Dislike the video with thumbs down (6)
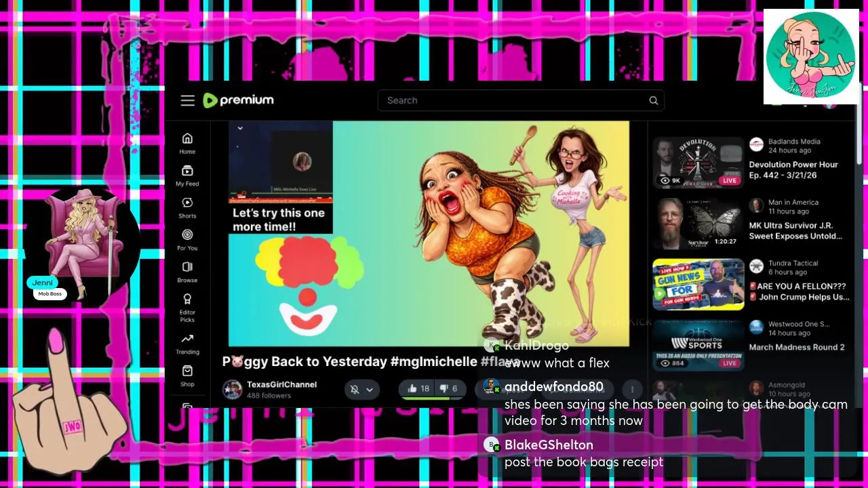Image resolution: width=868 pixels, height=488 pixels. pos(448,388)
